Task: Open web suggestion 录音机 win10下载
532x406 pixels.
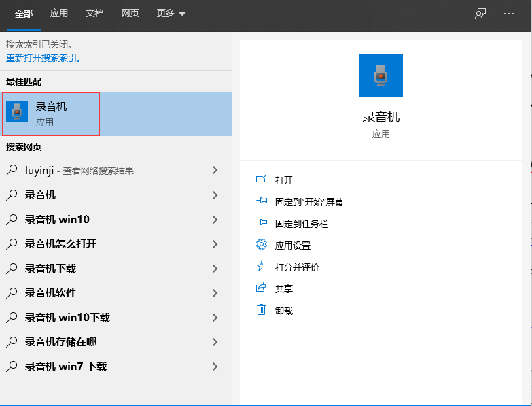Action: tap(67, 318)
